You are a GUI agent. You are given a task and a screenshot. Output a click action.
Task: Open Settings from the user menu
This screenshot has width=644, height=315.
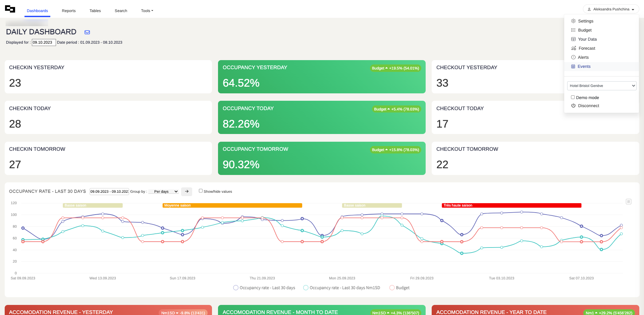point(585,21)
